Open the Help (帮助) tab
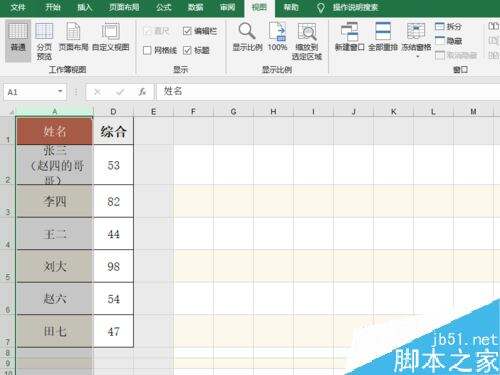Screen dimensions: 500x375 pos(291,7)
